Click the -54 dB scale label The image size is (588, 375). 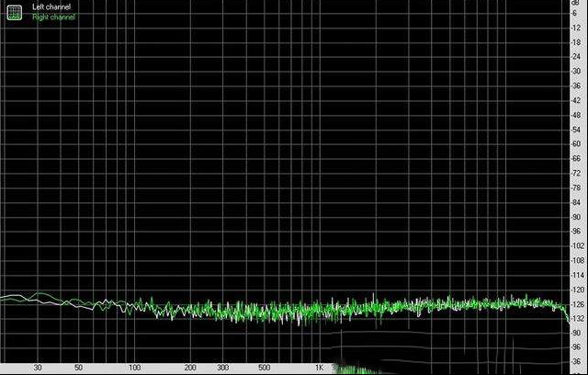576,130
